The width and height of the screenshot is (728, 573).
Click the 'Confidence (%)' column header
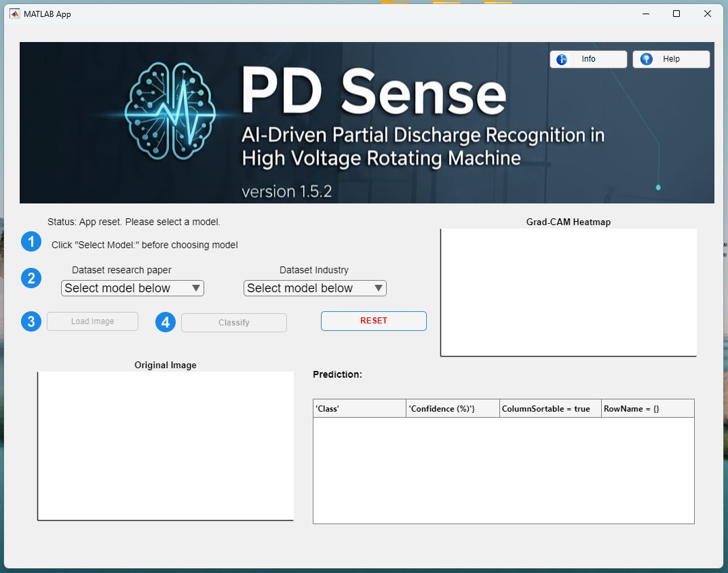453,409
